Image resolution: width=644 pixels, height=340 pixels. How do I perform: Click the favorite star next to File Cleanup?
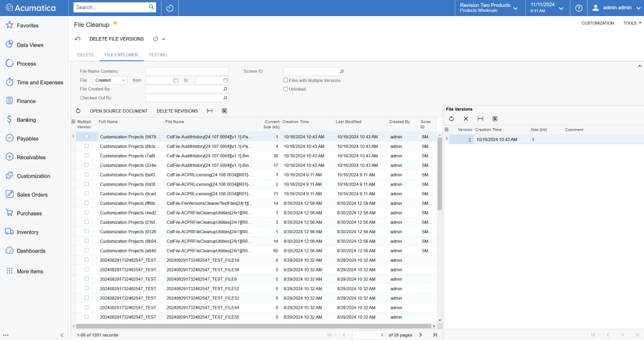115,24
